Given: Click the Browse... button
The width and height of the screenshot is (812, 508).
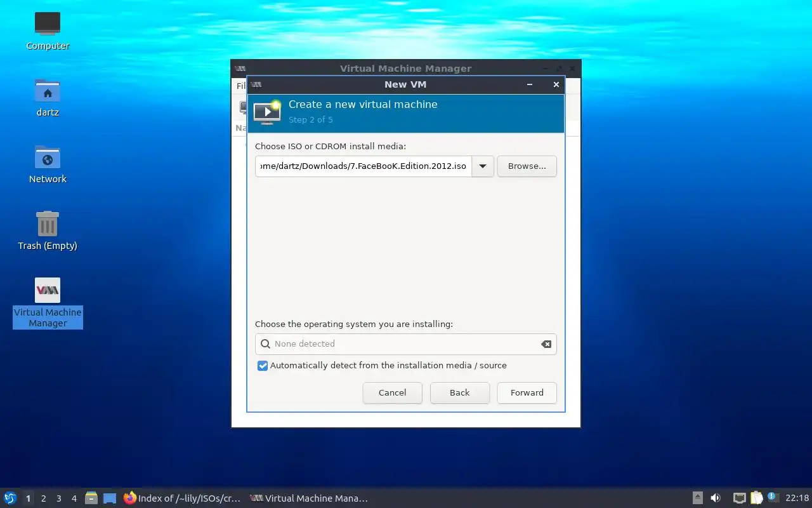Looking at the screenshot, I should pyautogui.click(x=527, y=166).
